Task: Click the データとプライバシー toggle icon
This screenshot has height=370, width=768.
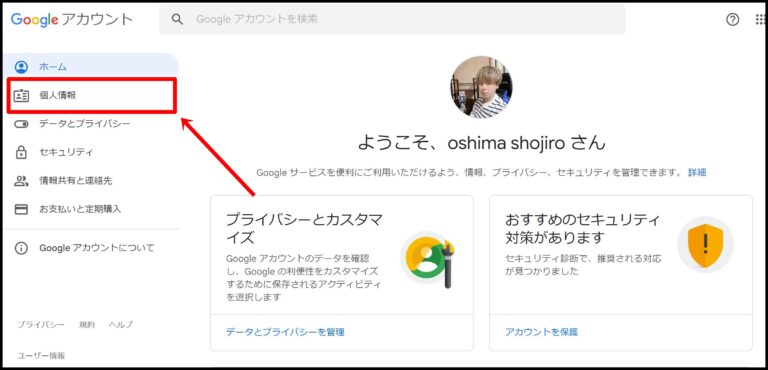Action: tap(21, 124)
